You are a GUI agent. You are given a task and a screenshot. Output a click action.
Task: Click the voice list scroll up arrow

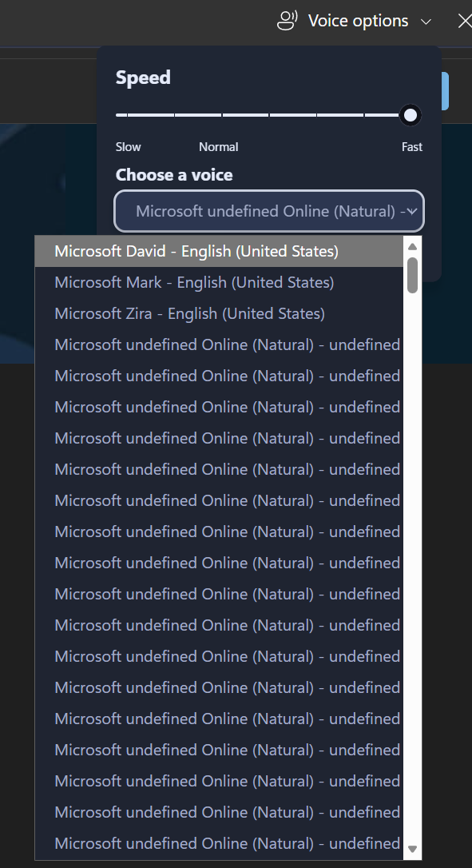[x=411, y=246]
